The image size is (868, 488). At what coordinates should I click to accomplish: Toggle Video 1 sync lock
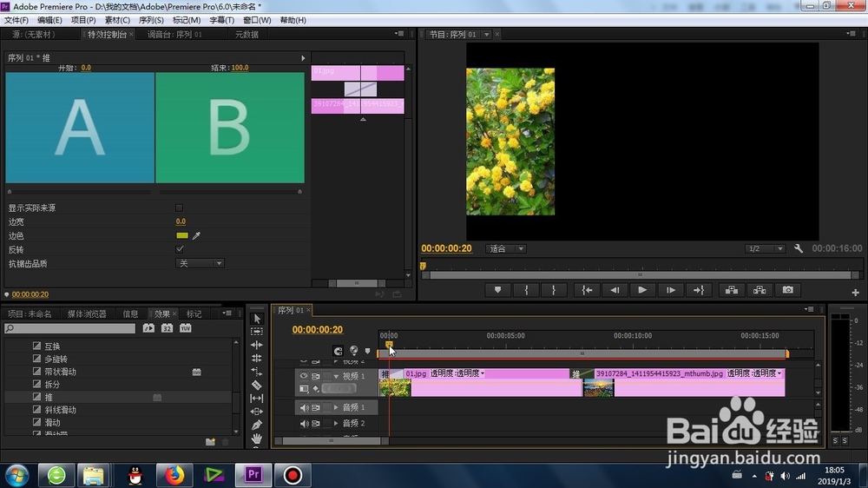click(316, 376)
